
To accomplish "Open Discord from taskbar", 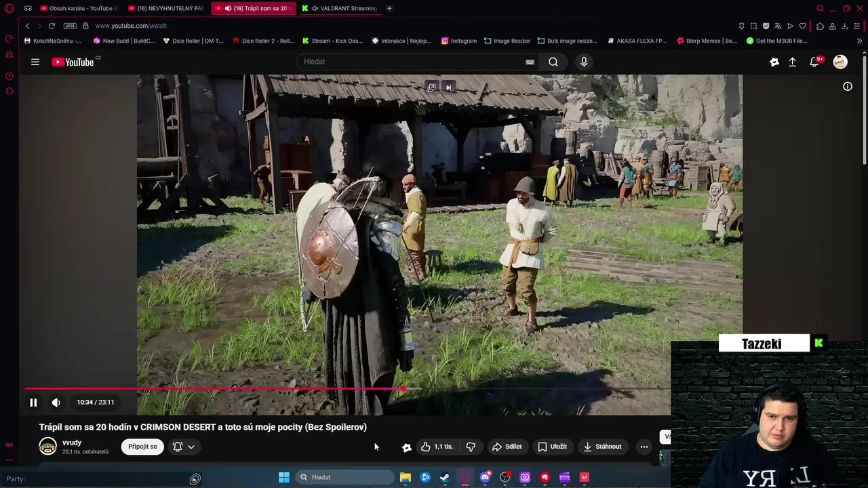I will 485,477.
